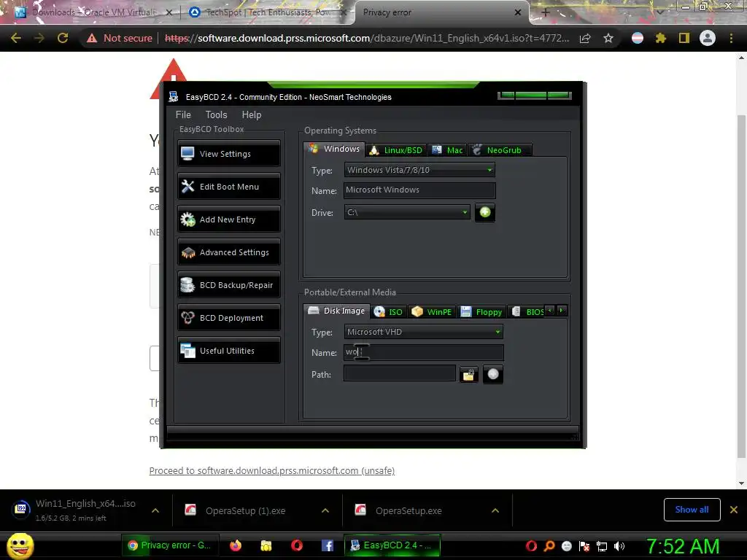Select the BIOS media tab
Viewport: 747px width, 560px height.
(x=527, y=312)
